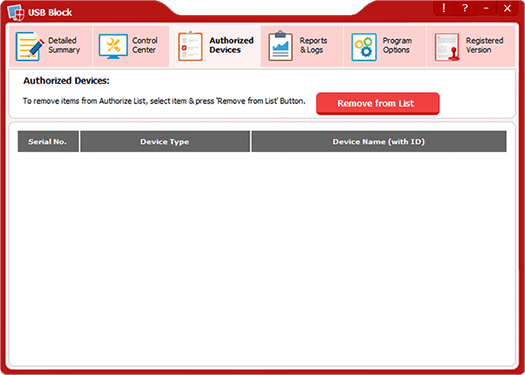The image size is (525, 375).
Task: Click inside the empty authorized devices list
Action: click(x=262, y=258)
